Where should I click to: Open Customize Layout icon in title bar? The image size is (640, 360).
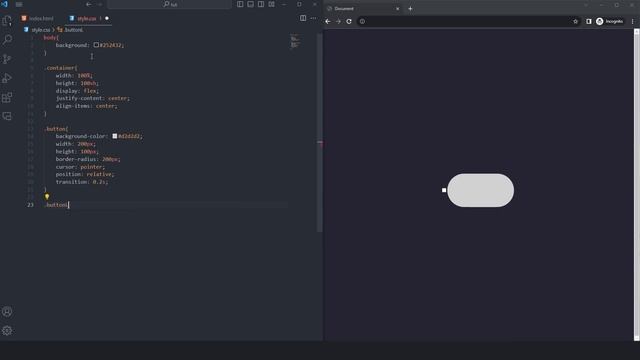[x=271, y=4]
